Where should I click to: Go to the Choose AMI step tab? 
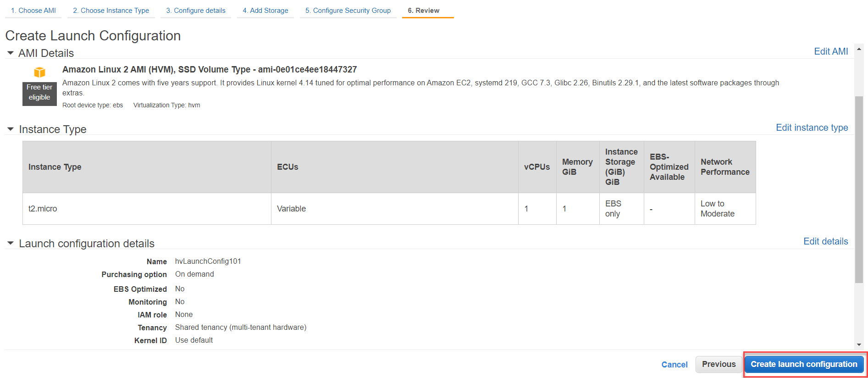pos(33,10)
